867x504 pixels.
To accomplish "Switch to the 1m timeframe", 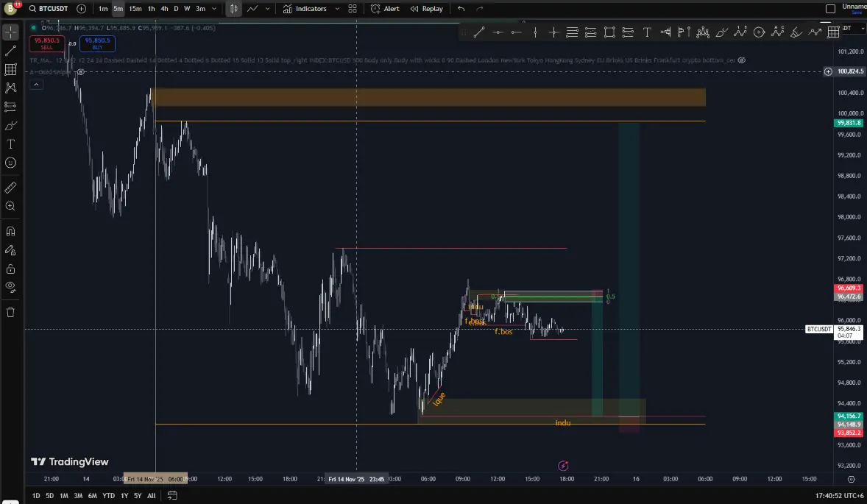I will 103,8.
